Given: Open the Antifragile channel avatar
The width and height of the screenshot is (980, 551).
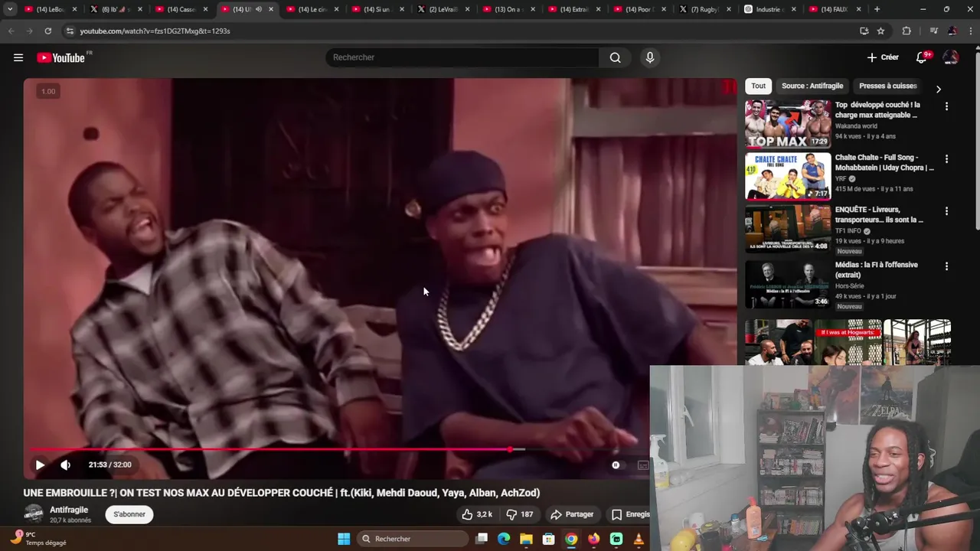Looking at the screenshot, I should [x=34, y=514].
